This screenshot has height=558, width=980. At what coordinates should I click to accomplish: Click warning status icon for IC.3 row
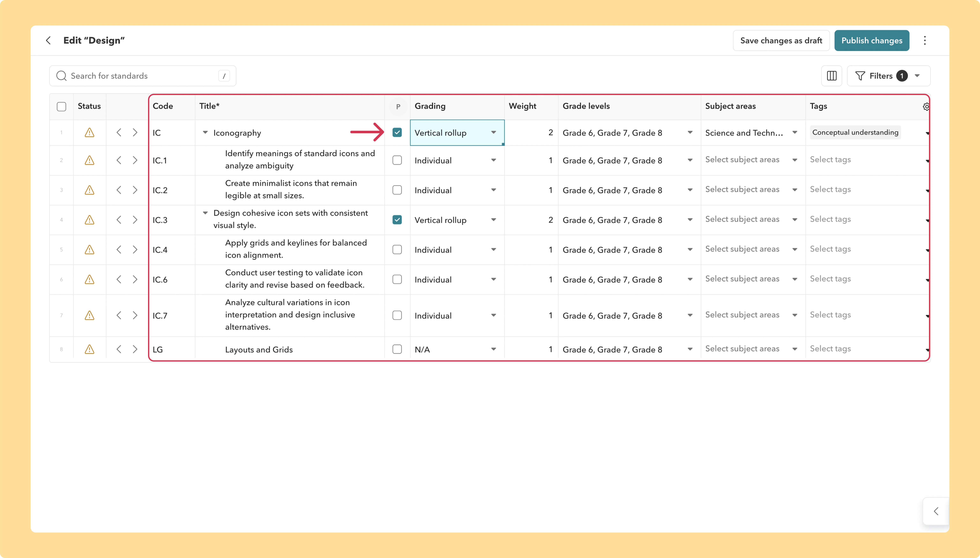[89, 220]
